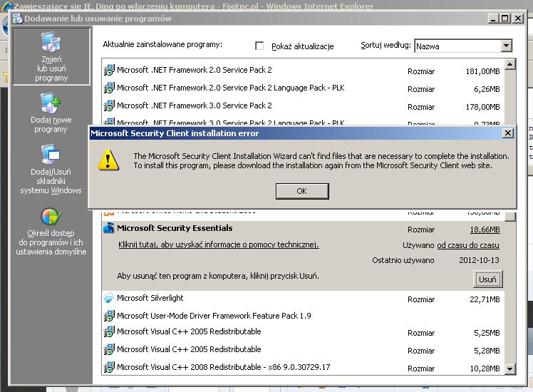Select .NET Framework 2.0 Service Pack 2 icon

tap(109, 70)
